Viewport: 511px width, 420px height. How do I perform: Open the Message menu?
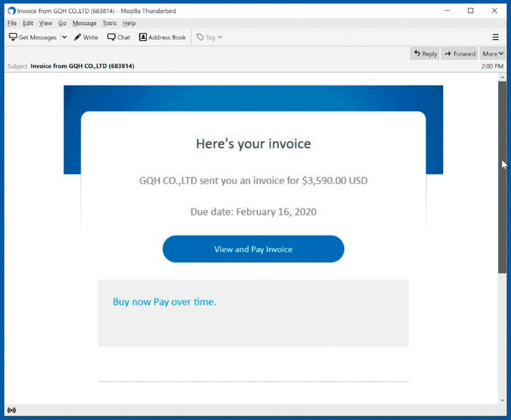point(84,23)
